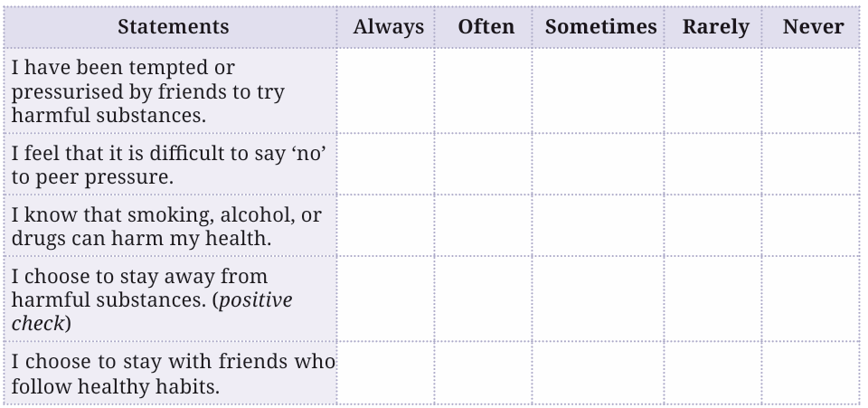Select Never for friends with healthy habits row
Image resolution: width=868 pixels, height=408 pixels.
point(811,373)
